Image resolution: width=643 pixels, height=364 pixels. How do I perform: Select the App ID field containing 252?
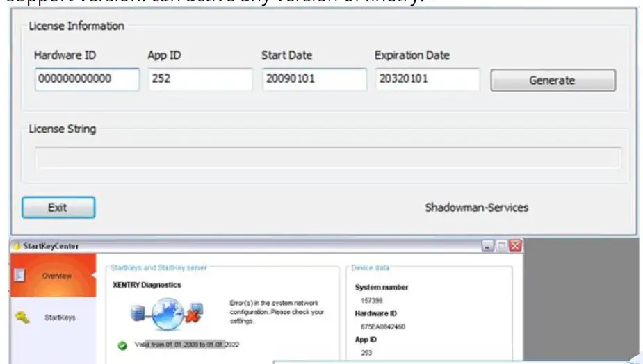(200, 79)
